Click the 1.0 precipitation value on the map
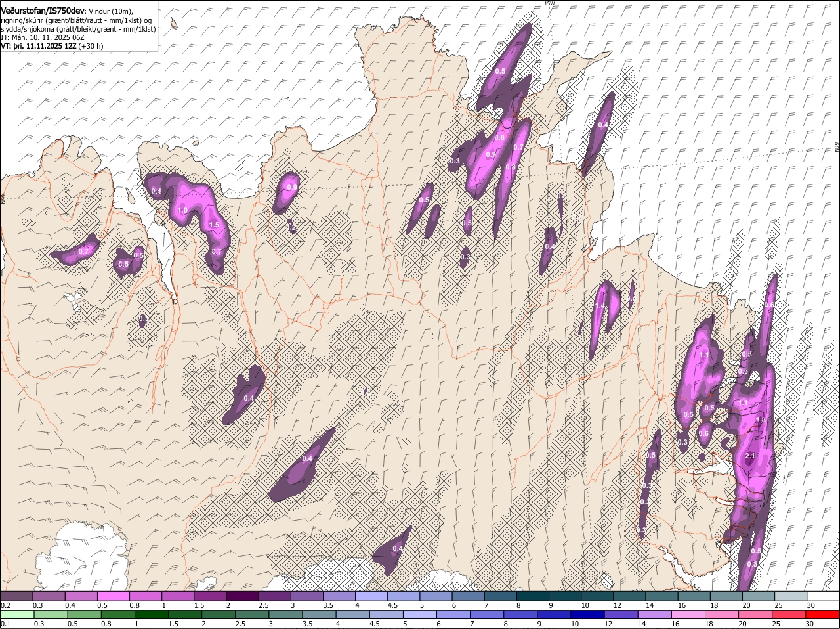 pyautogui.click(x=183, y=210)
